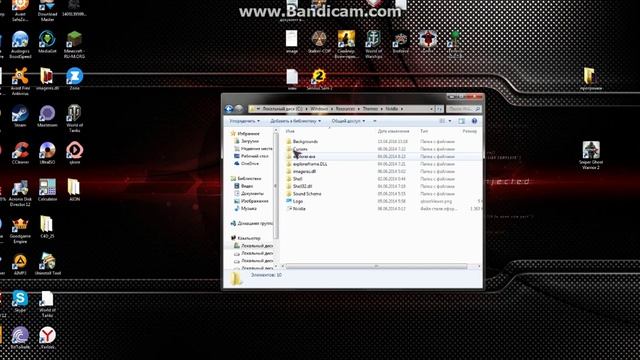Open the Add to library dropdown
640x360 pixels.
coord(296,121)
